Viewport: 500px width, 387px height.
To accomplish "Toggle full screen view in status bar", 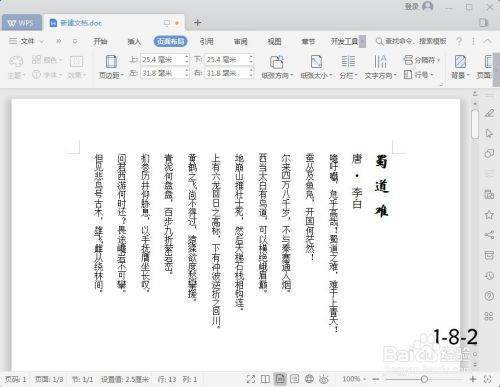I will pyautogui.click(x=251, y=379).
